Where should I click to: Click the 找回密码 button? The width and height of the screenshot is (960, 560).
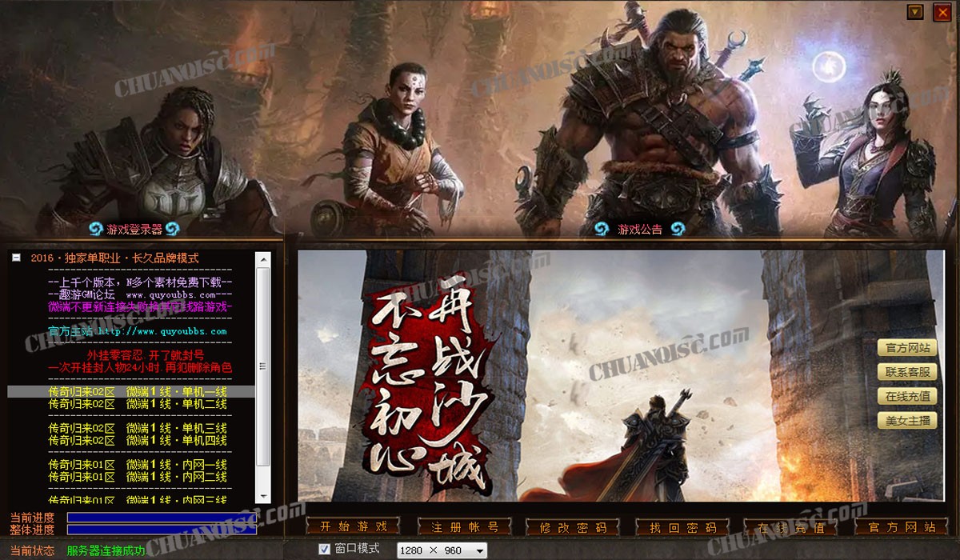pyautogui.click(x=682, y=527)
